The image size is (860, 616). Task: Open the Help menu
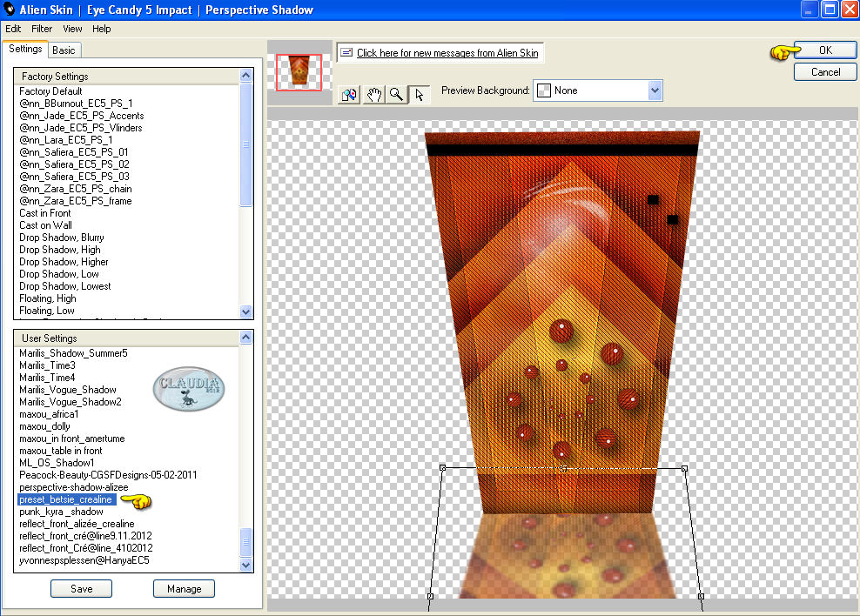click(102, 29)
